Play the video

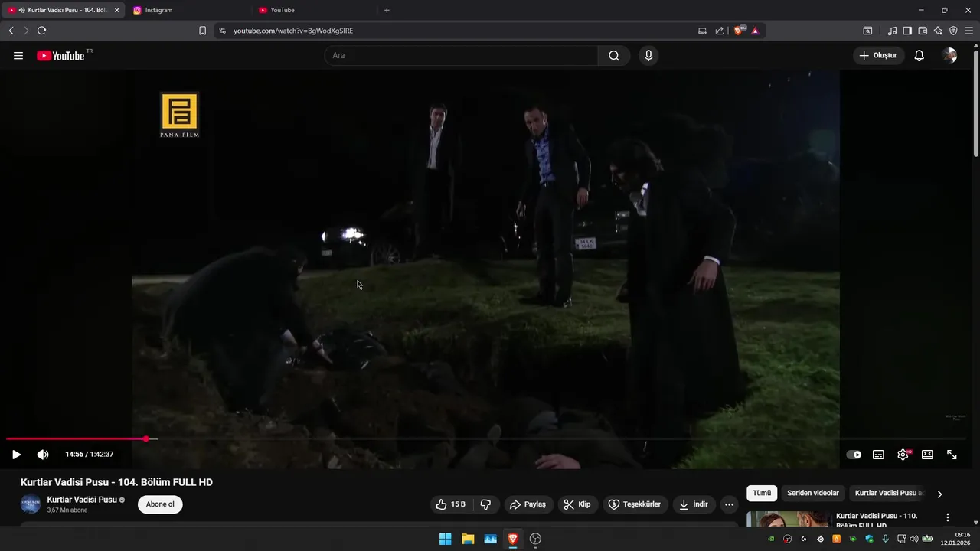(x=16, y=455)
